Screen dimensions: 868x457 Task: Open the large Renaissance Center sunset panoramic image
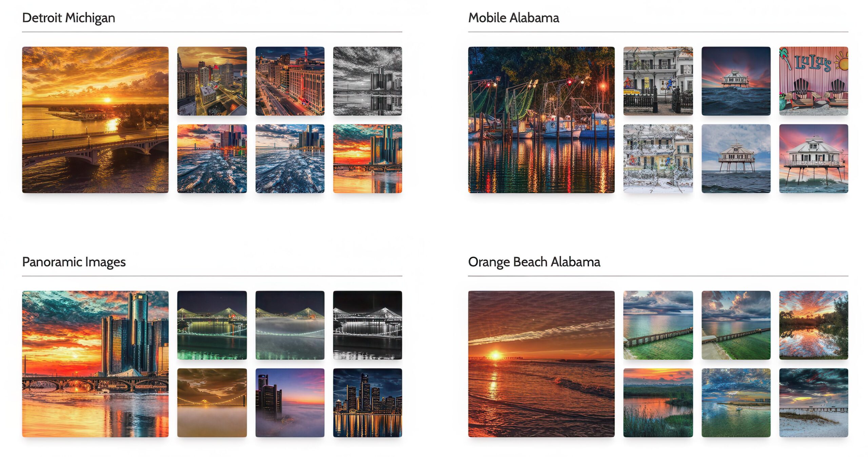click(x=95, y=364)
